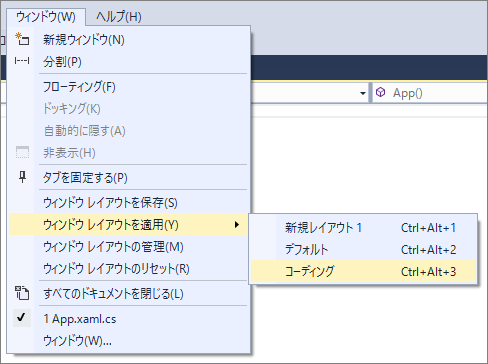Screen dimensions: 488x364
Task: Open the ヘルプ(H) menu
Action: point(119,17)
